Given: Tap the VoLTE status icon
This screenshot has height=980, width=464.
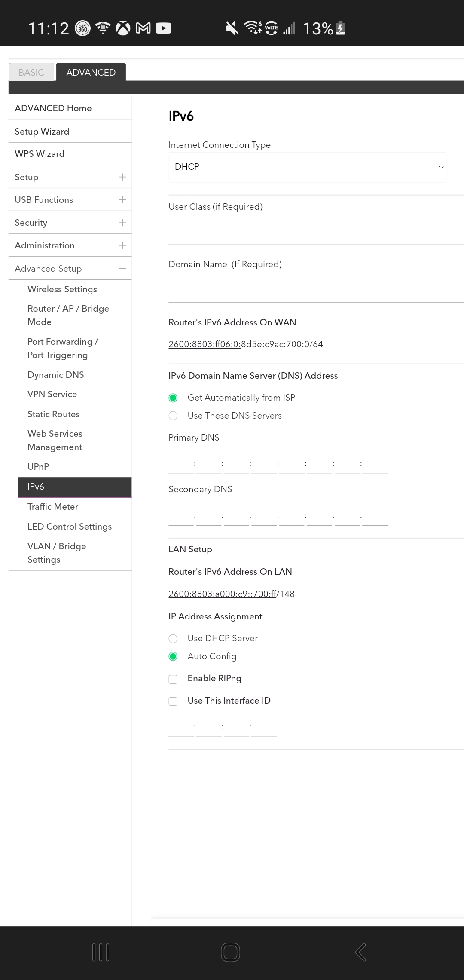Looking at the screenshot, I should tap(271, 28).
